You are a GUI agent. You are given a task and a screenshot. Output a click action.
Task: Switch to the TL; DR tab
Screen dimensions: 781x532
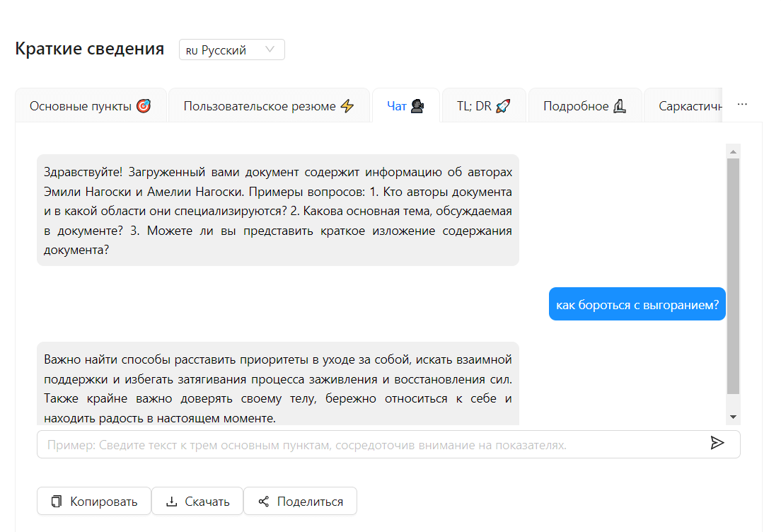pyautogui.click(x=483, y=106)
